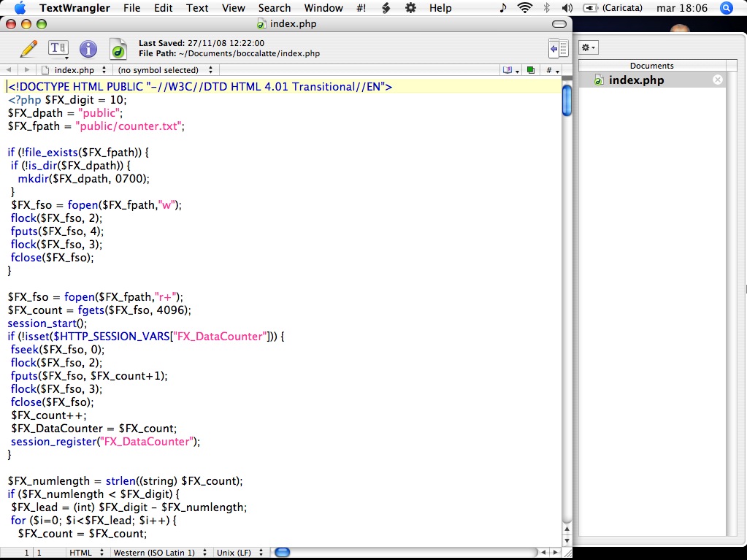The height and width of the screenshot is (560, 747).
Task: Click the horizontal scroll right arrow
Action: click(x=555, y=553)
